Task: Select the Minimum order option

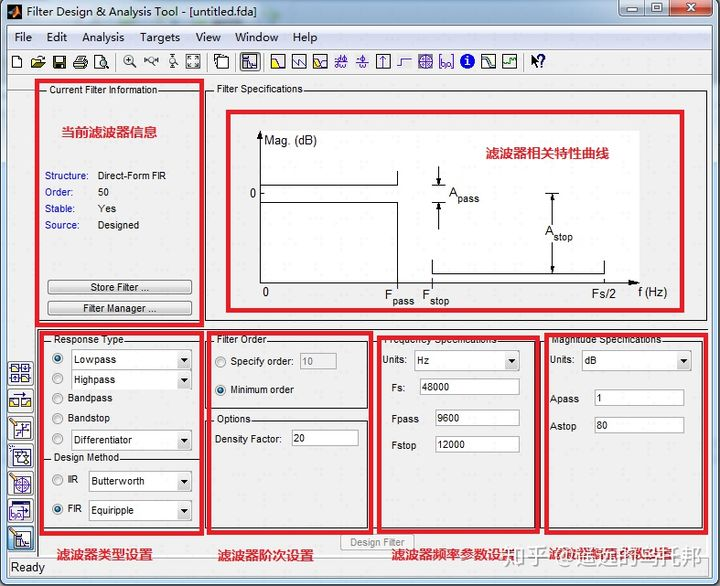Action: coord(221,390)
